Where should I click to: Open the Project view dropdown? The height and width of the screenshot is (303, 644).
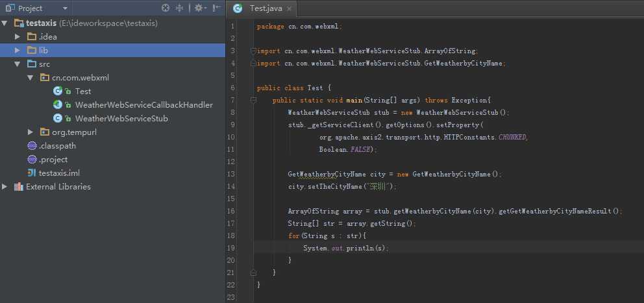click(65, 8)
